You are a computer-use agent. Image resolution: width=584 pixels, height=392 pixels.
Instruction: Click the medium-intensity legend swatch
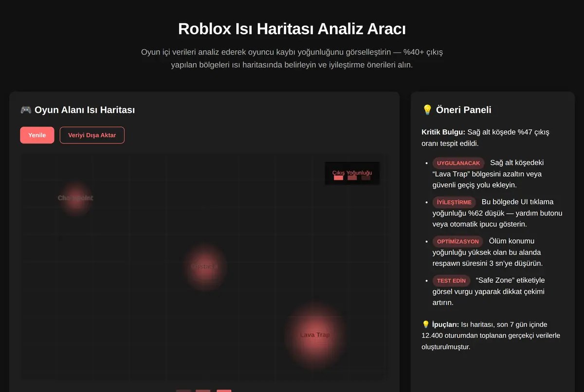[352, 178]
